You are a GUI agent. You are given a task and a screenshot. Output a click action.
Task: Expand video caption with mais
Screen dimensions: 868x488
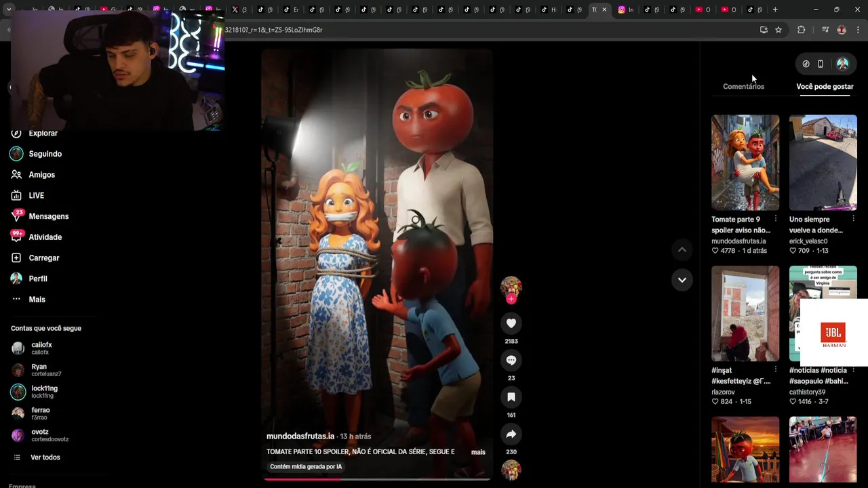[478, 452]
